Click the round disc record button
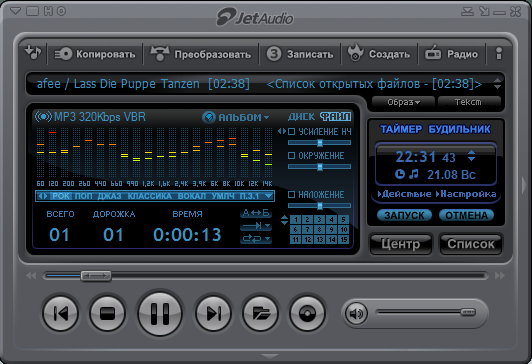Image resolution: width=532 pixels, height=364 pixels. coord(307,313)
